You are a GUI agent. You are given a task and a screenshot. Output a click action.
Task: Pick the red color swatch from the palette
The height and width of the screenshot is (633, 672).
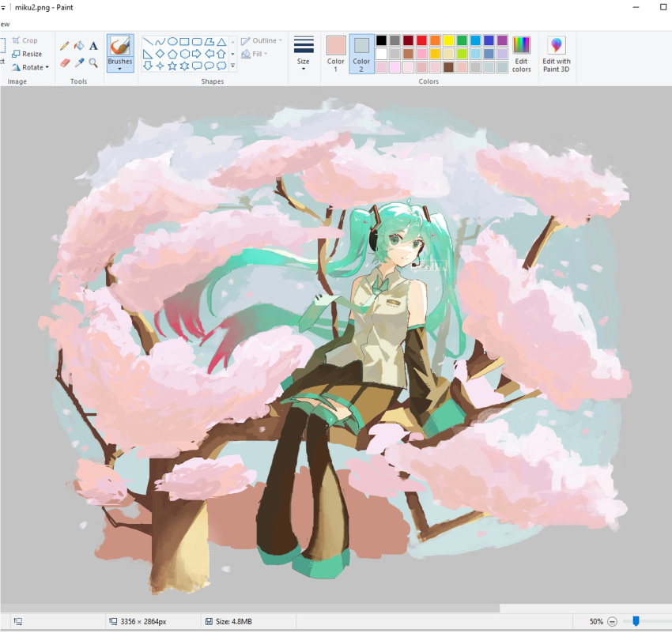point(421,40)
